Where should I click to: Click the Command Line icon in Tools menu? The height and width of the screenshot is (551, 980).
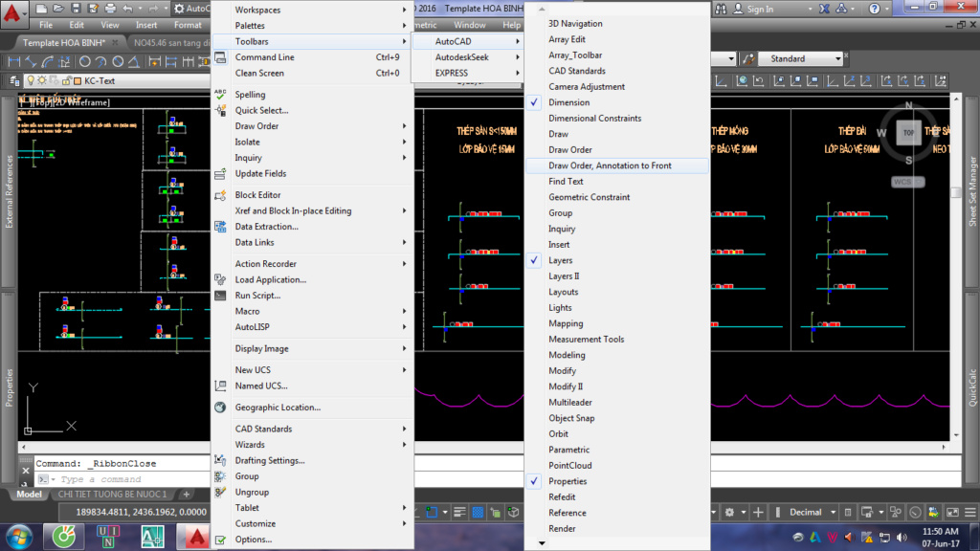220,57
